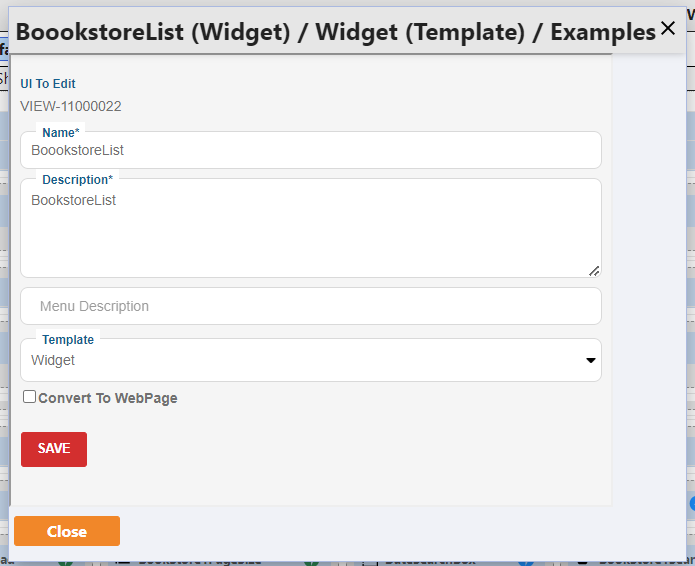This screenshot has width=695, height=566.
Task: Dismiss the dialog with the X icon
Action: click(x=668, y=28)
